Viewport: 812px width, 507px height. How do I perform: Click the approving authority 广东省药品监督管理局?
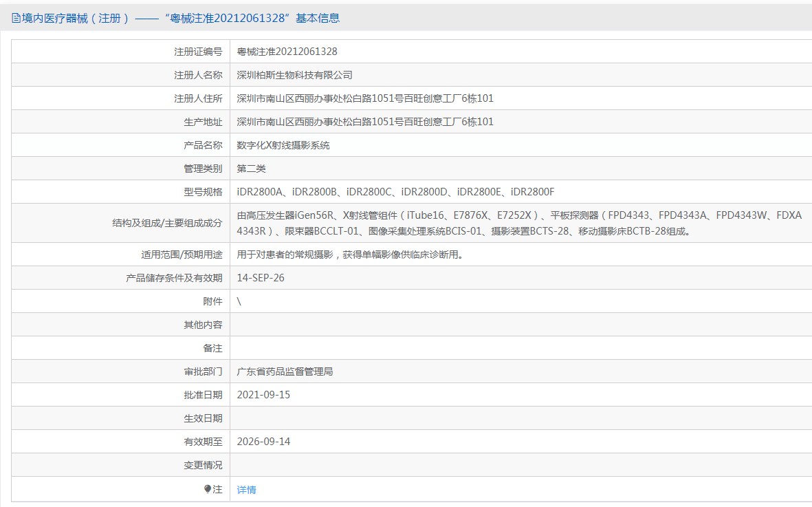click(285, 371)
